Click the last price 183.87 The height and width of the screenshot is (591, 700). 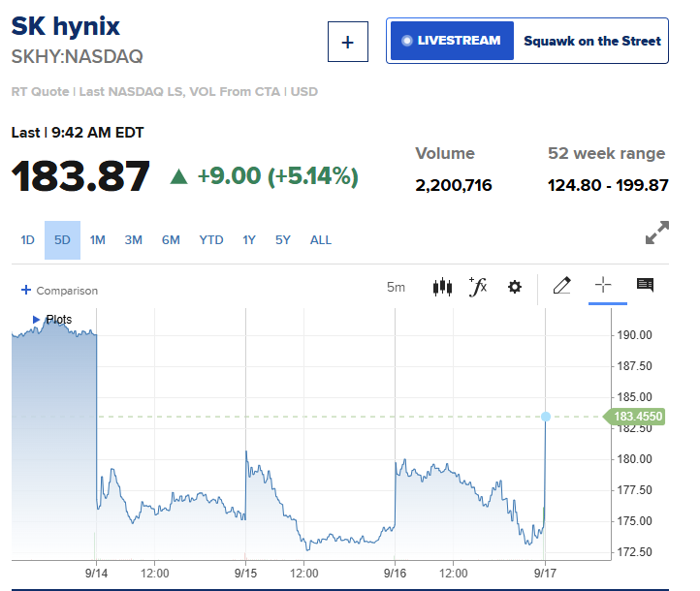click(x=80, y=176)
